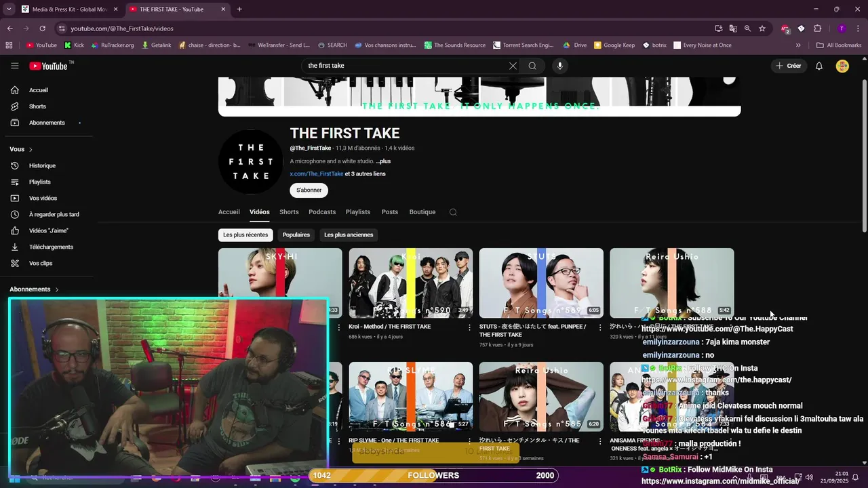Open the three-dot menu for STUTS video
868x488 pixels.
tap(599, 327)
